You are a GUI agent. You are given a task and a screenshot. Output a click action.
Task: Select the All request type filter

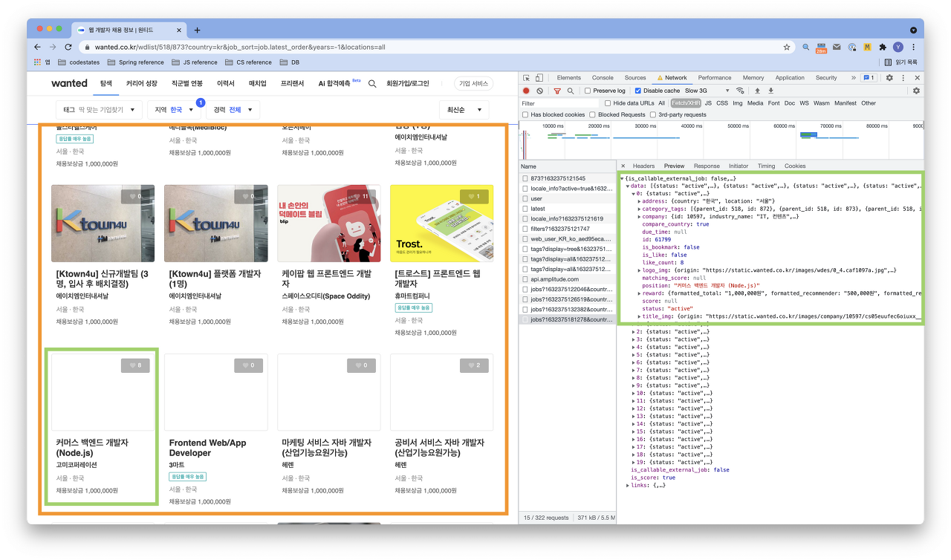(x=661, y=103)
